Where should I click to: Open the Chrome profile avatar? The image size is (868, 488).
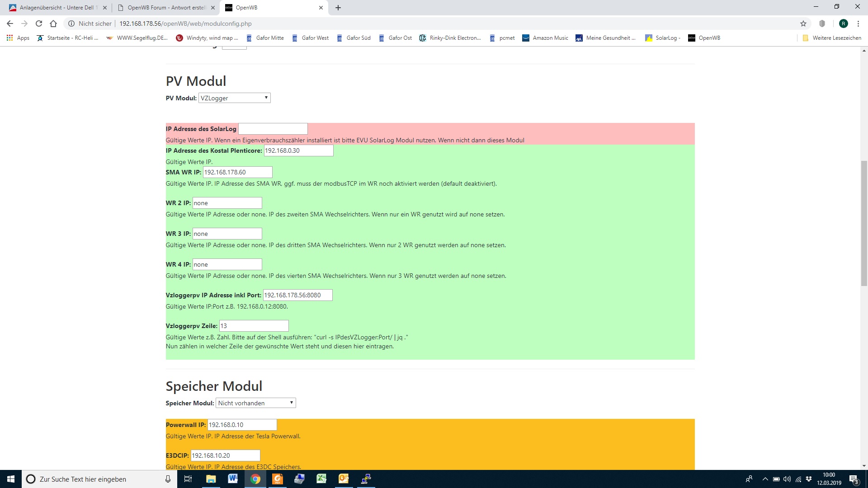pos(844,23)
